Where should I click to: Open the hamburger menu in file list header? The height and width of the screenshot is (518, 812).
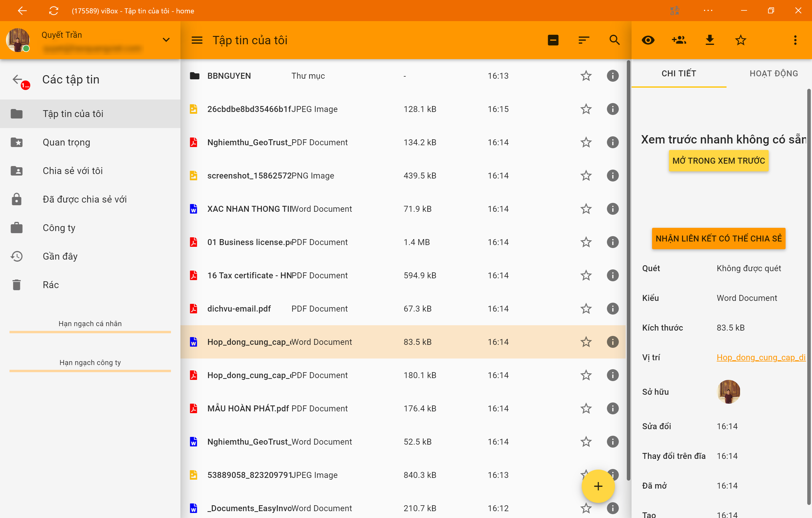point(197,40)
